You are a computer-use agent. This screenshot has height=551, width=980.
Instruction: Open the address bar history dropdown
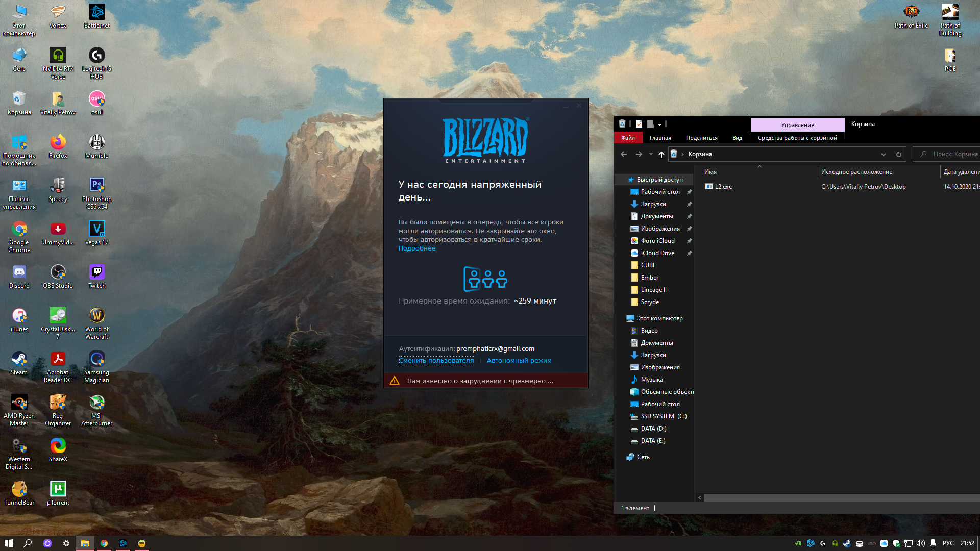883,154
